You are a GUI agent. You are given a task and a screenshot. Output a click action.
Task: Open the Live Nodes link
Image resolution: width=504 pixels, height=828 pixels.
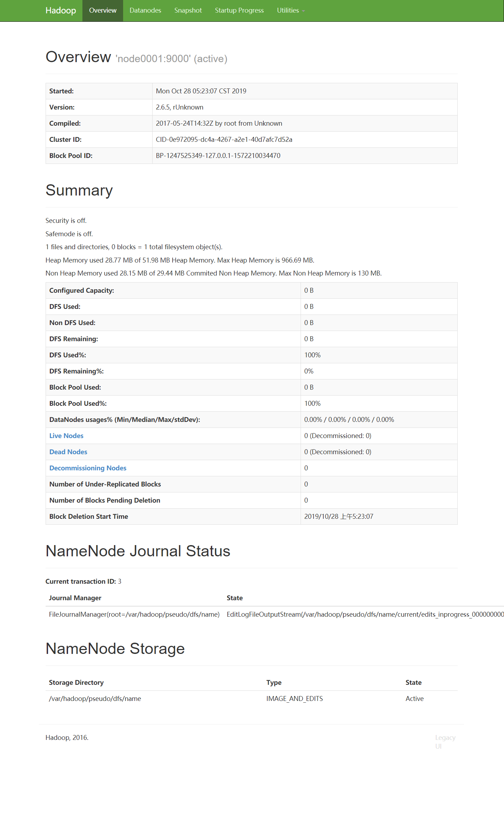coord(66,436)
